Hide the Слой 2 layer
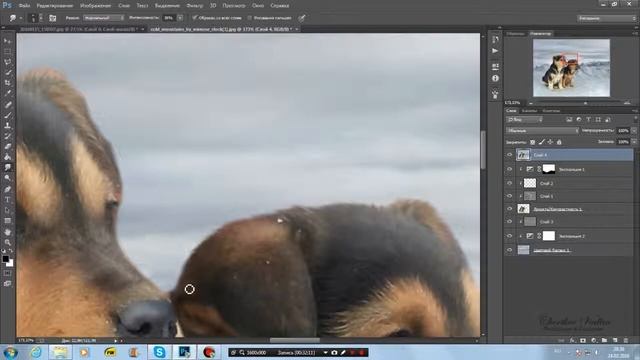The height and width of the screenshot is (360, 640). tap(509, 183)
